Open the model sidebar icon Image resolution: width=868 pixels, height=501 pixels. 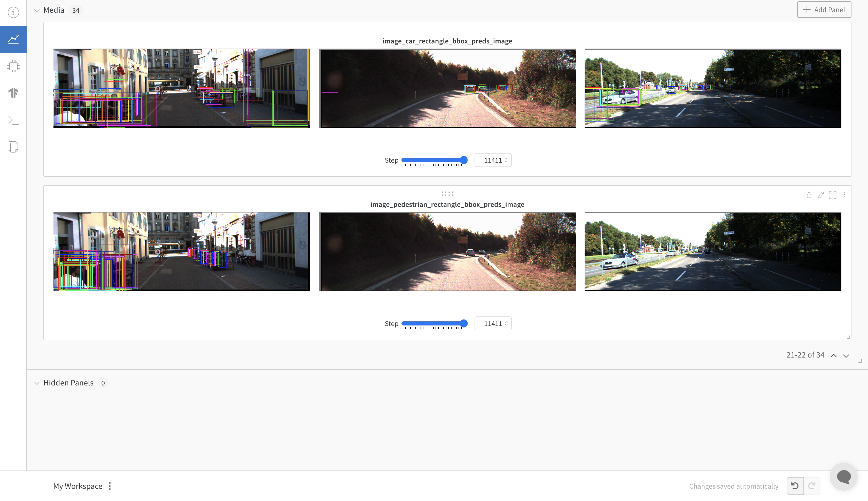click(13, 93)
